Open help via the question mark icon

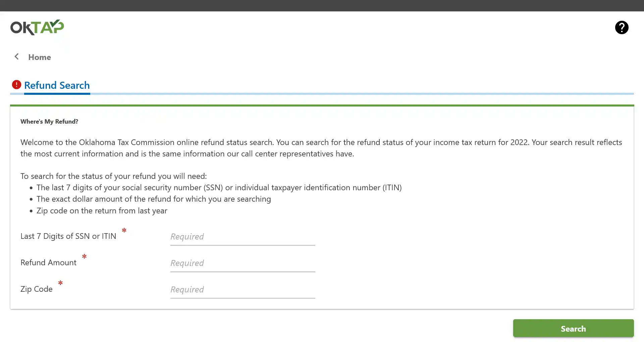622,27
